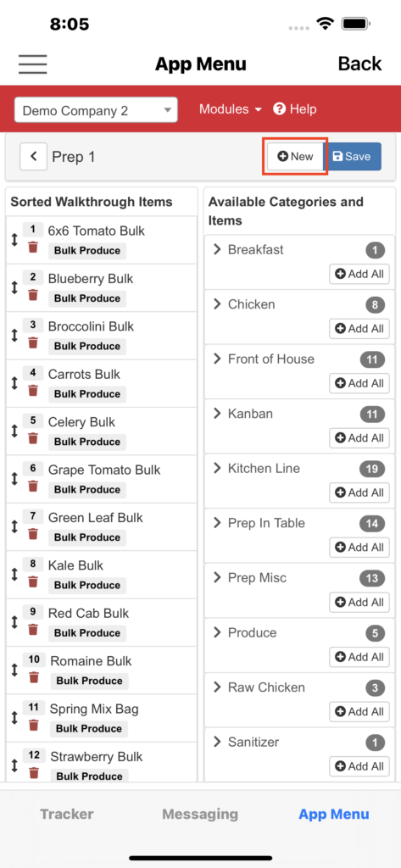Open the hamburger menu icon

33,64
